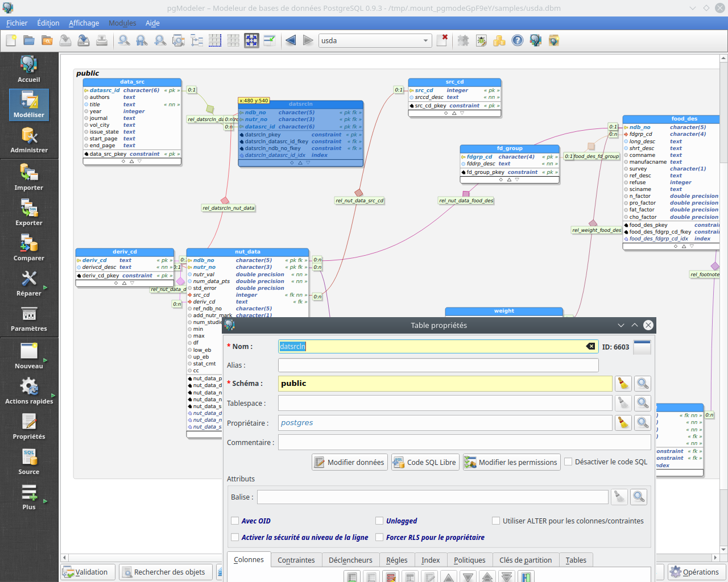Open the Comparer diff tool
The height and width of the screenshot is (582, 728).
coord(29,248)
